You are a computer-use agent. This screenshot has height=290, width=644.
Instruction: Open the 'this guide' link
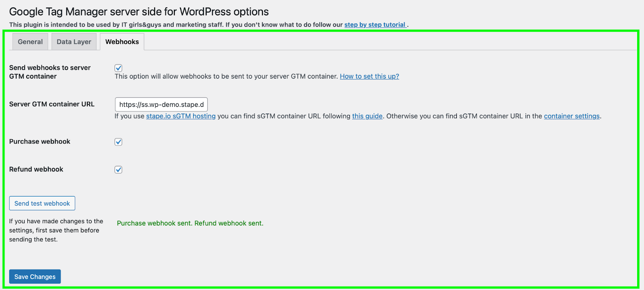click(x=367, y=116)
